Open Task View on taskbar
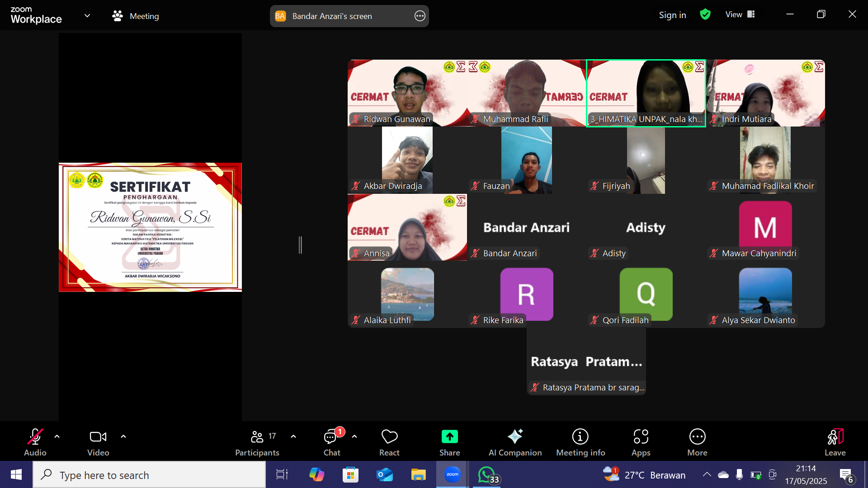Screen dimensions: 868x488 point(282,474)
